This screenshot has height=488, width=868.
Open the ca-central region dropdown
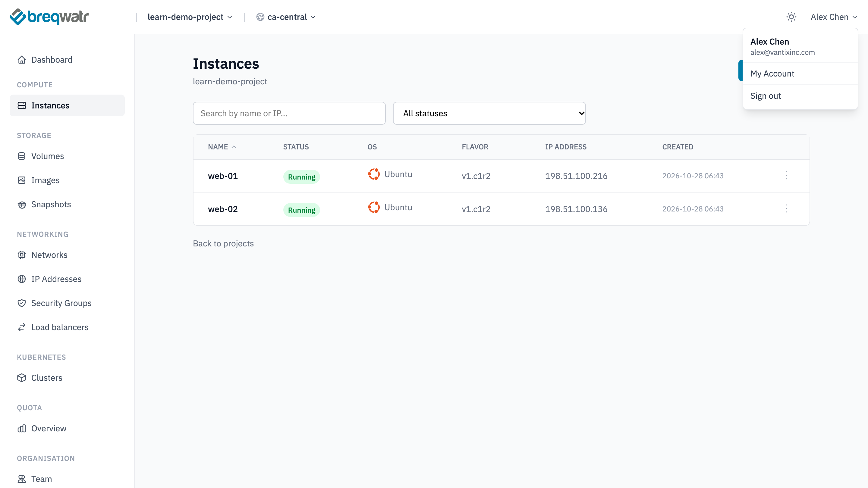[286, 17]
